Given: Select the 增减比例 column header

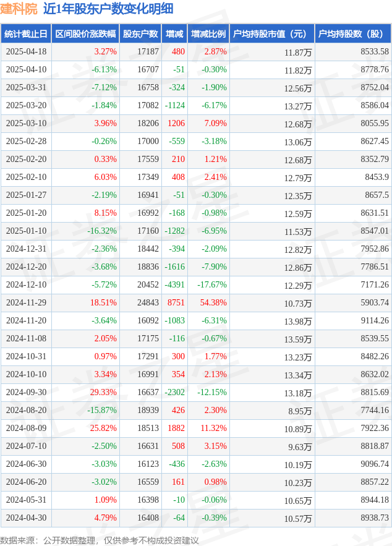Looking at the screenshot, I should (x=208, y=34).
